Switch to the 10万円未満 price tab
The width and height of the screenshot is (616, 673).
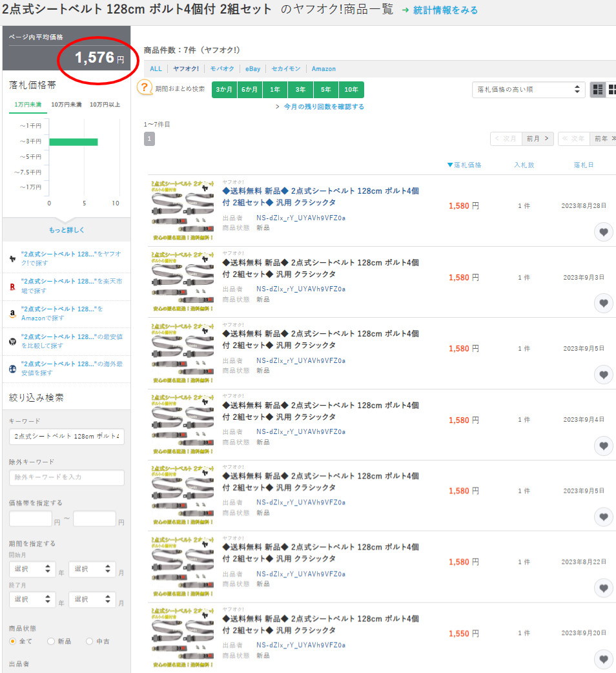pyautogui.click(x=66, y=105)
